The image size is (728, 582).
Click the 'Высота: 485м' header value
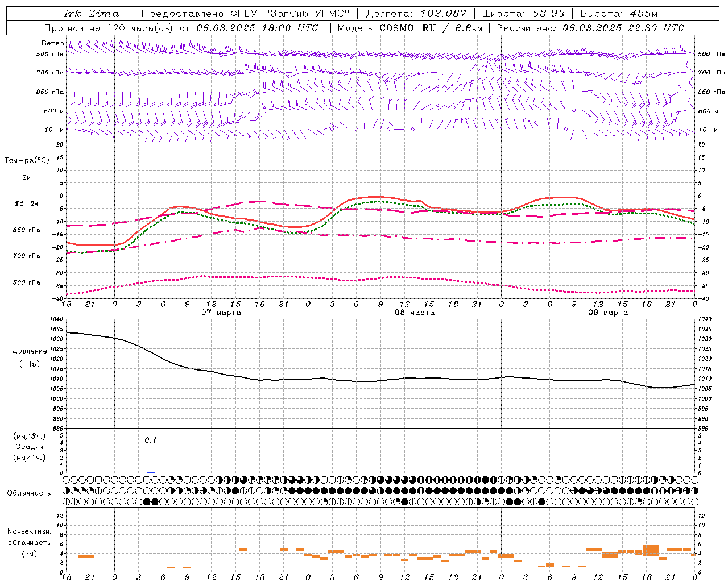(619, 14)
